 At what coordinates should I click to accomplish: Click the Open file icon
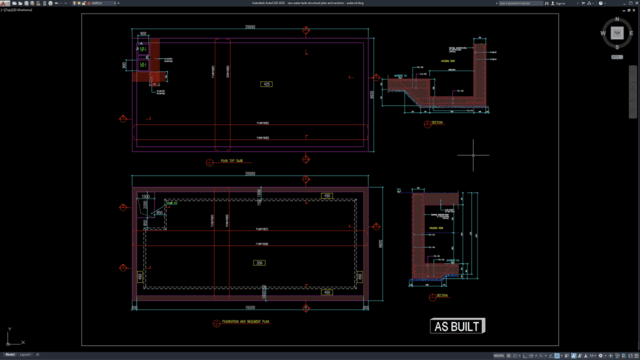point(20,3)
